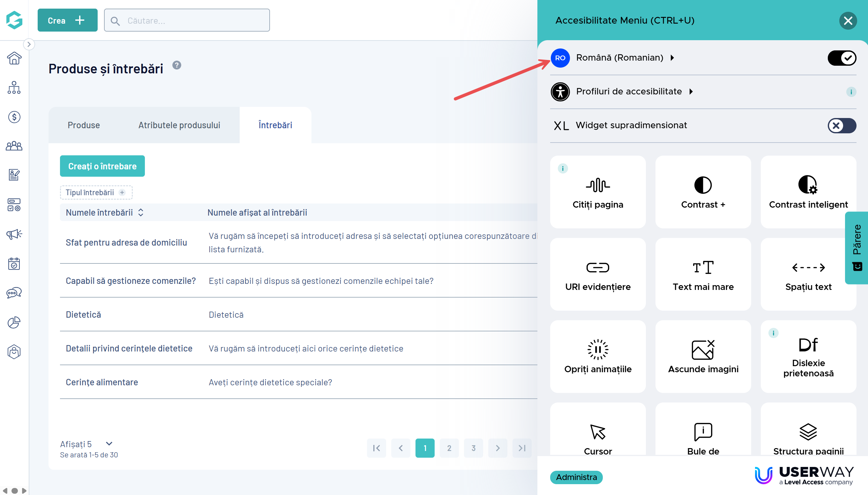Open the home icon in sidebar
Image resolution: width=868 pixels, height=495 pixels.
coord(14,58)
